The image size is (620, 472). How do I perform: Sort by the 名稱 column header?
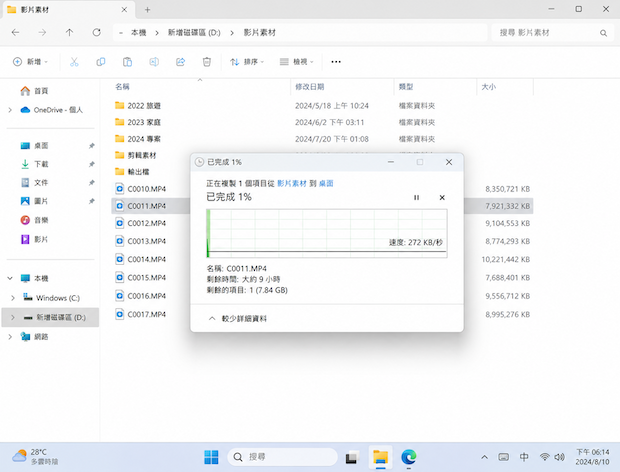pyautogui.click(x=122, y=87)
